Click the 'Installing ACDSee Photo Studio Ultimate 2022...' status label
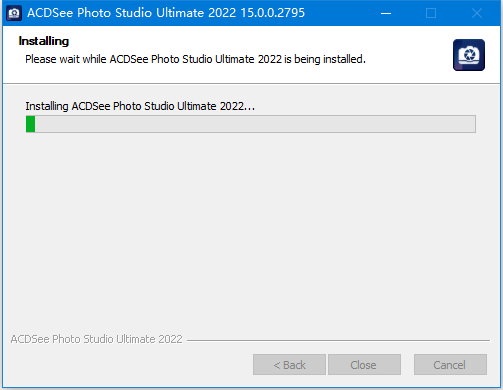Screen dimensions: 503x390 140,106
